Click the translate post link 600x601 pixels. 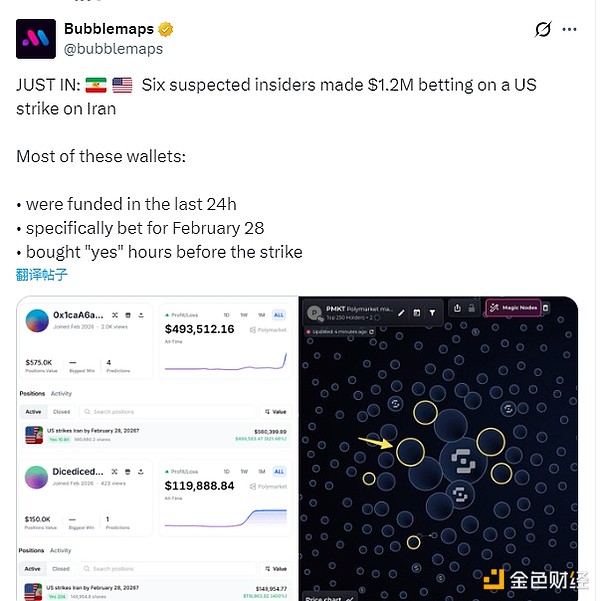[x=42, y=275]
